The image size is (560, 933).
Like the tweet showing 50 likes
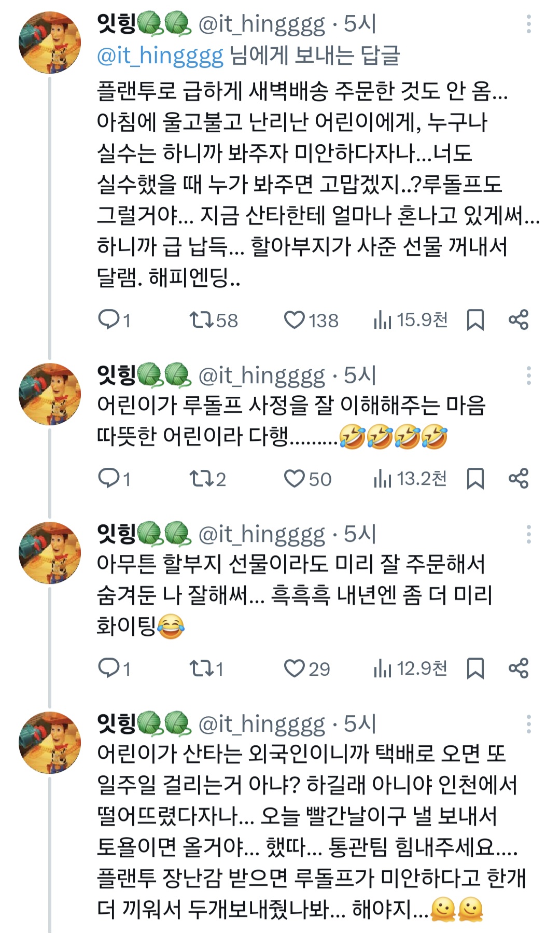coord(295,478)
